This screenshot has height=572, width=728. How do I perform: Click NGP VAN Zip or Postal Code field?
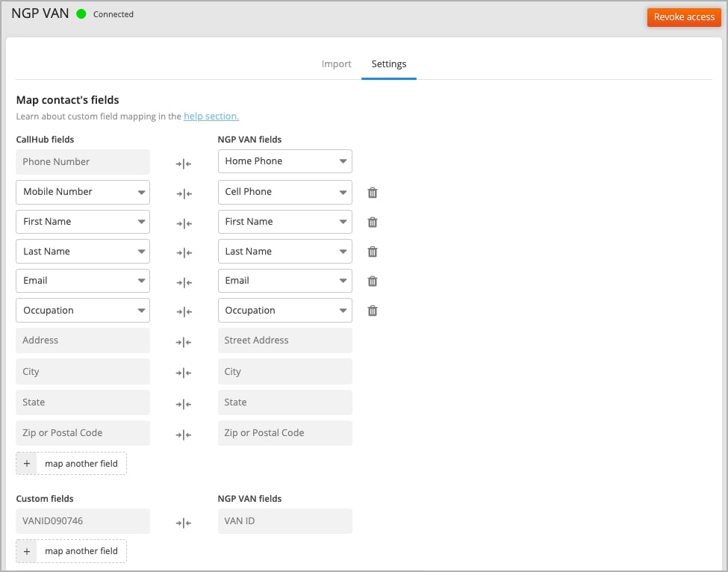(x=285, y=432)
